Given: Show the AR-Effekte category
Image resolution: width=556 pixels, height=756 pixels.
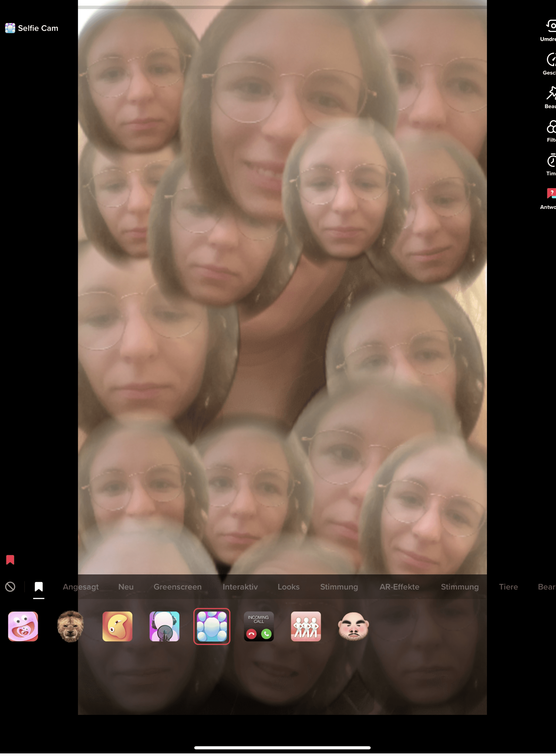Looking at the screenshot, I should [399, 587].
